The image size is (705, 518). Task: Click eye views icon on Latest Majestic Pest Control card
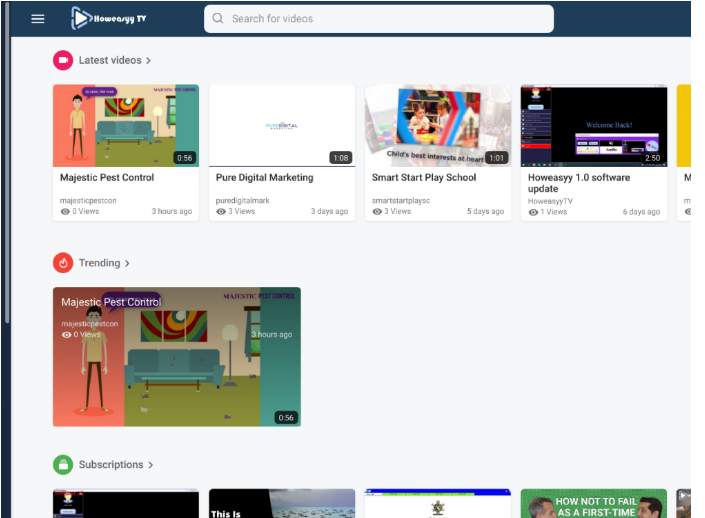click(65, 211)
